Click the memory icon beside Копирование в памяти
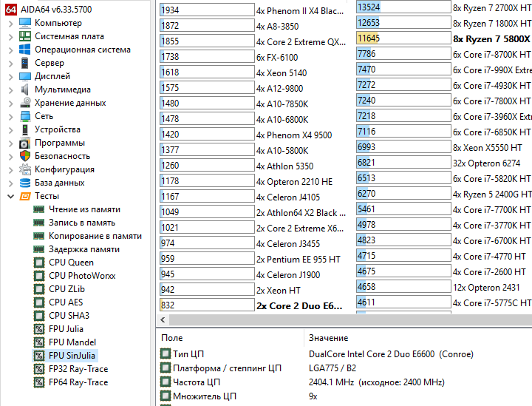This screenshot has height=406, width=532. [x=39, y=236]
